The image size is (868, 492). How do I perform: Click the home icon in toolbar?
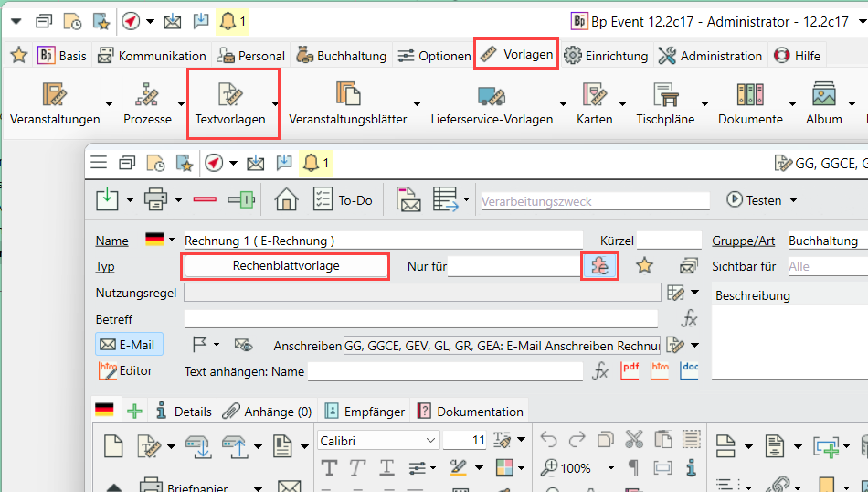coord(287,199)
